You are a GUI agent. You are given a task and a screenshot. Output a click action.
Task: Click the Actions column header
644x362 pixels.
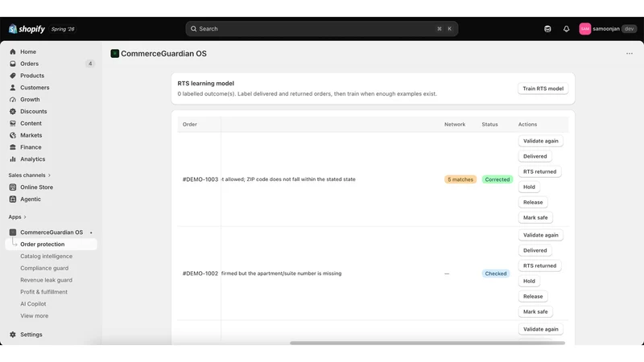pyautogui.click(x=527, y=125)
